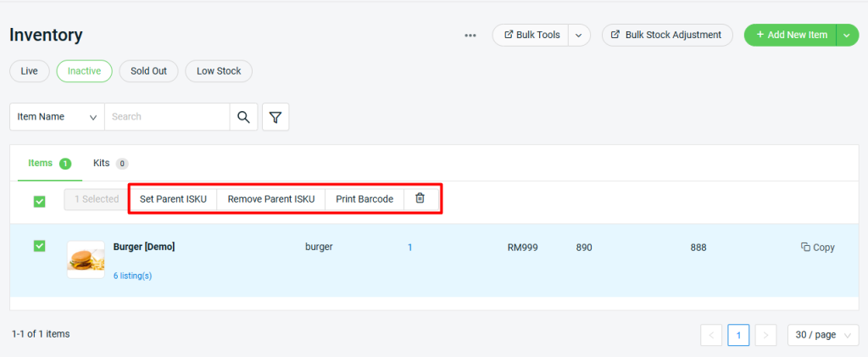Click the search magnifier icon
Image resolution: width=868 pixels, height=357 pixels.
point(243,117)
